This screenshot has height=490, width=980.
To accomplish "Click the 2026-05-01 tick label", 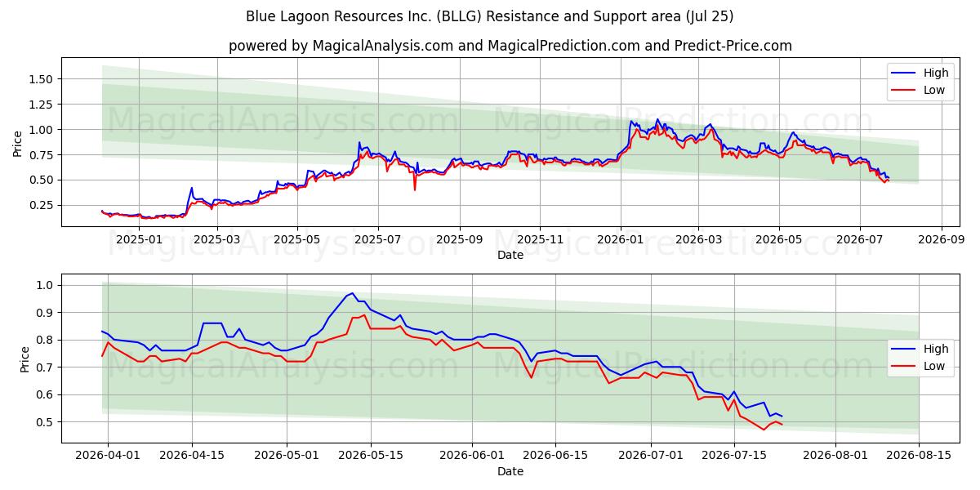I will 287,456.
